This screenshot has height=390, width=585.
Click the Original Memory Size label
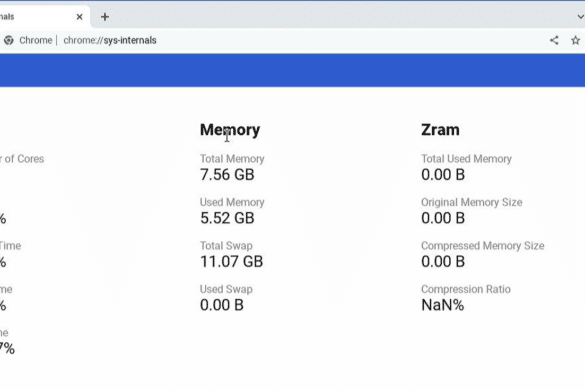tap(472, 202)
